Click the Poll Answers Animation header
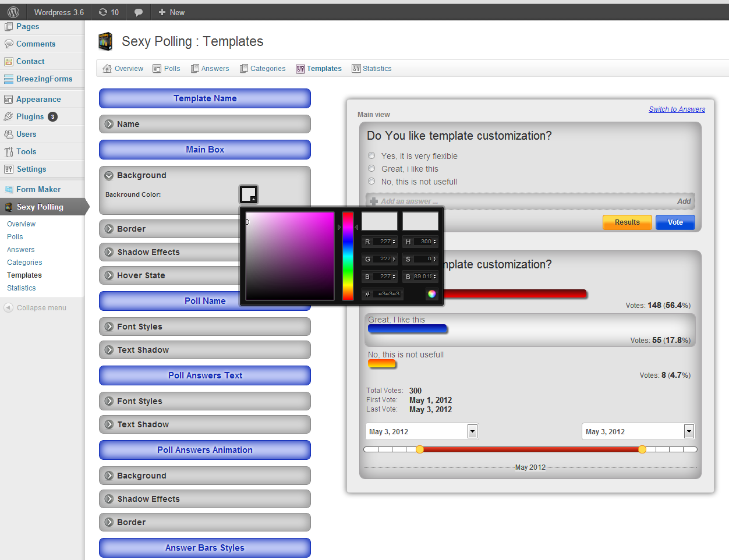 (x=205, y=450)
